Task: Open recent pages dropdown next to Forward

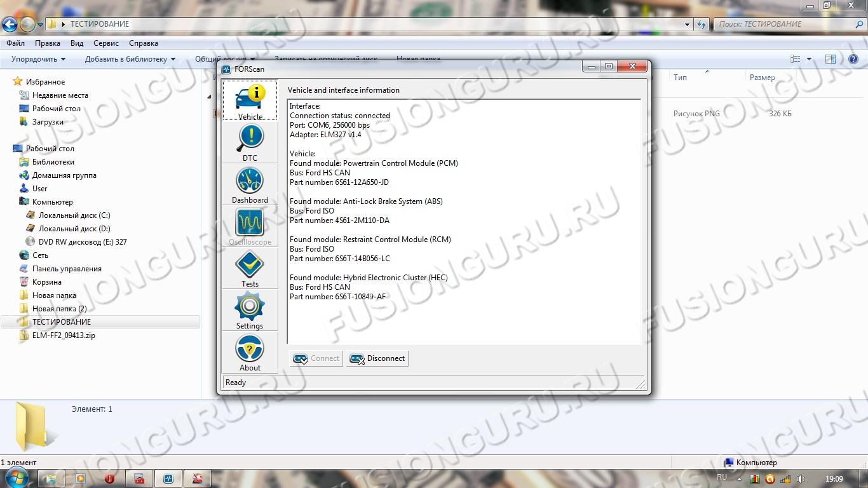Action: tap(41, 24)
